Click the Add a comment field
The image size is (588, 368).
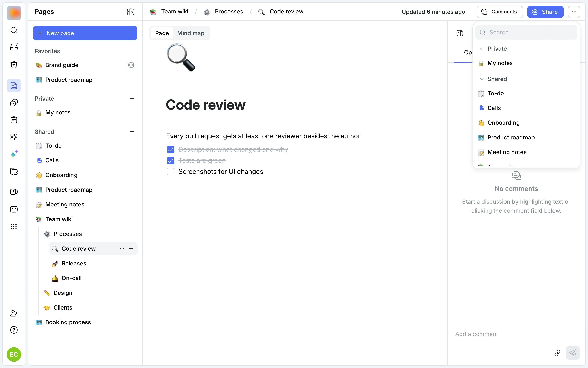click(516, 334)
